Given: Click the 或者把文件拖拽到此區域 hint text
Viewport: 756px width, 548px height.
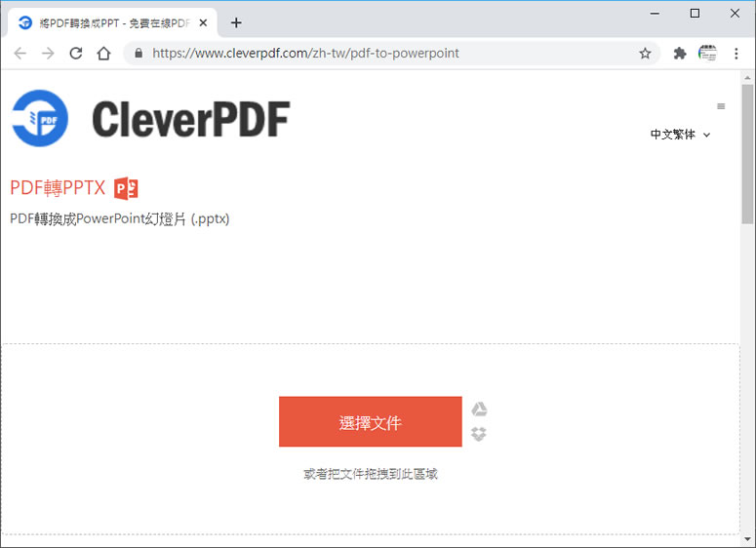Looking at the screenshot, I should pyautogui.click(x=371, y=474).
